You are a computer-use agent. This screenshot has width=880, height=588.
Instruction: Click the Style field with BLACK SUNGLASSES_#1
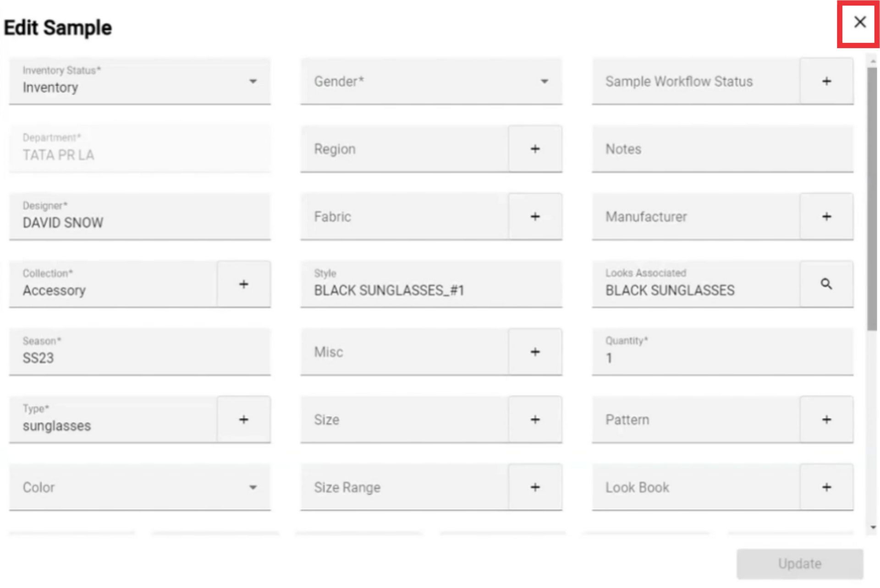(431, 289)
